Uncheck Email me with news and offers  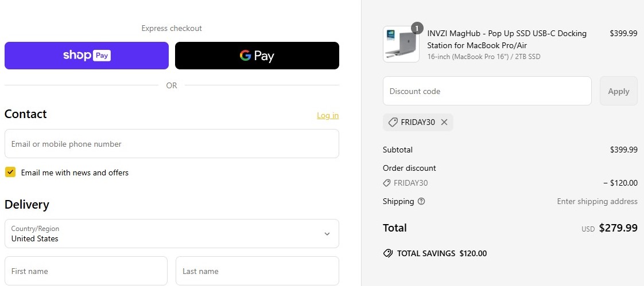coord(10,172)
